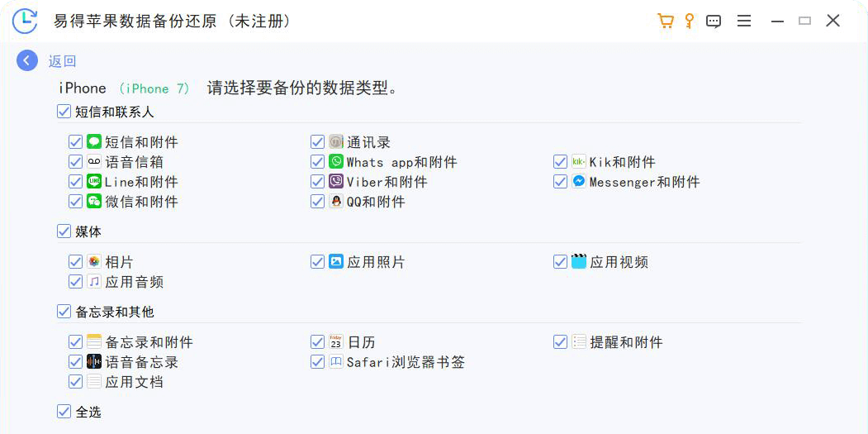Open the feedback chat bubble icon

pyautogui.click(x=714, y=21)
